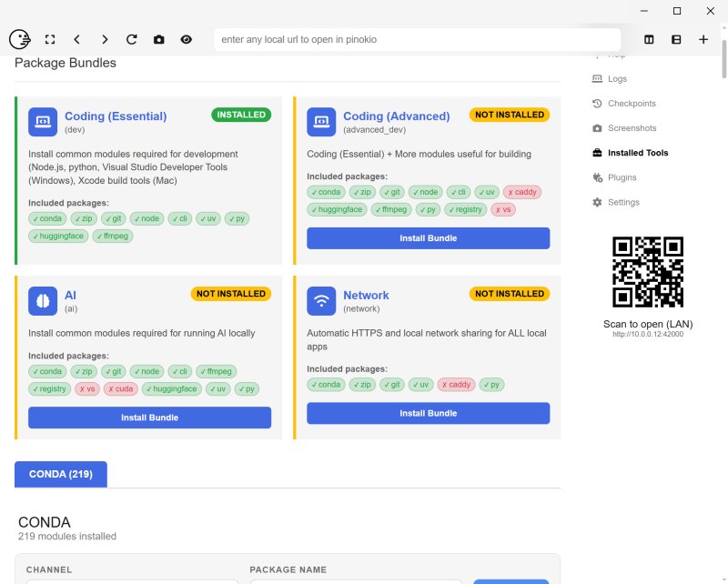Click caddy tag in Coding (Advanced)
This screenshot has height=584, width=728.
coord(522,192)
